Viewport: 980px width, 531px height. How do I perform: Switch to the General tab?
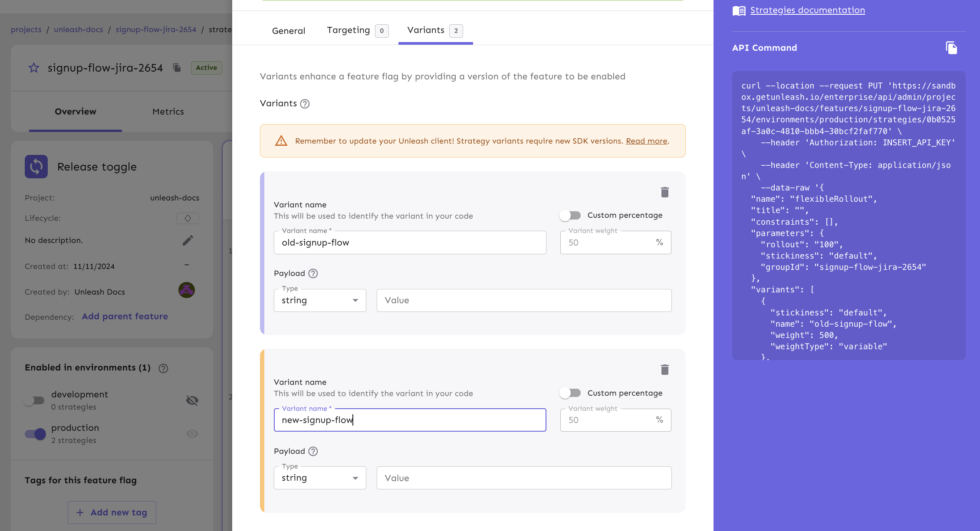click(x=289, y=31)
